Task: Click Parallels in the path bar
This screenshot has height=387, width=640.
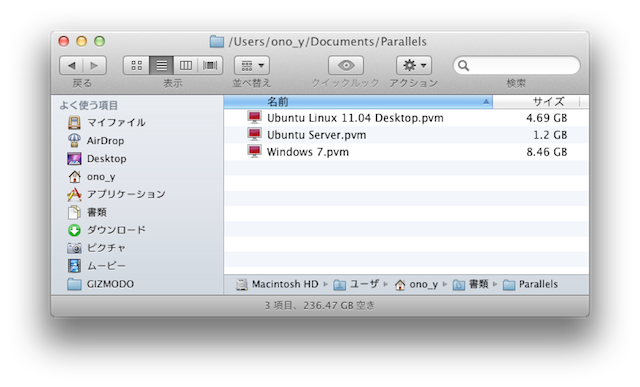Action: [538, 284]
